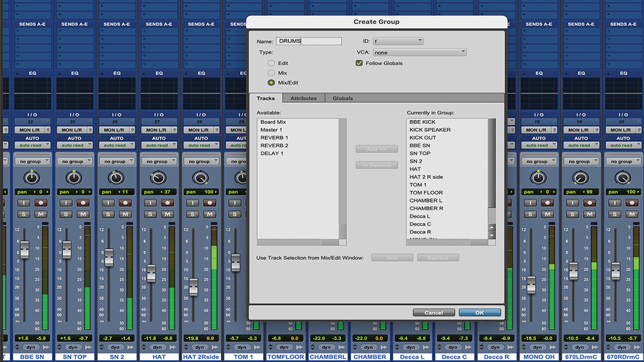Click OK to create the DRUMS group
Viewport: 644px width, 362px height.
coord(480,312)
